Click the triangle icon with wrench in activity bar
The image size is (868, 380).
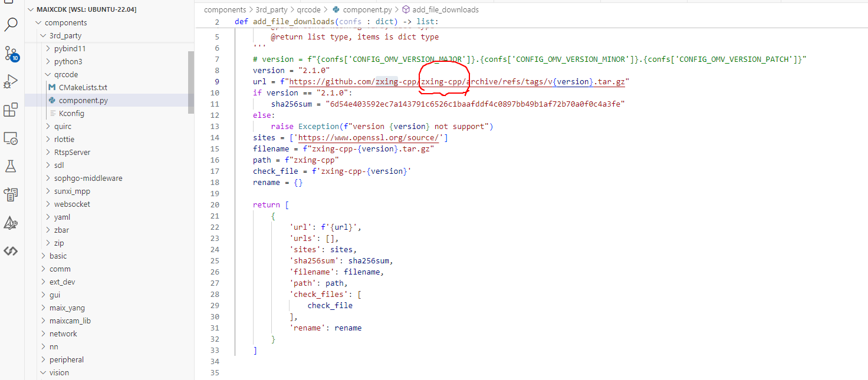coord(11,223)
